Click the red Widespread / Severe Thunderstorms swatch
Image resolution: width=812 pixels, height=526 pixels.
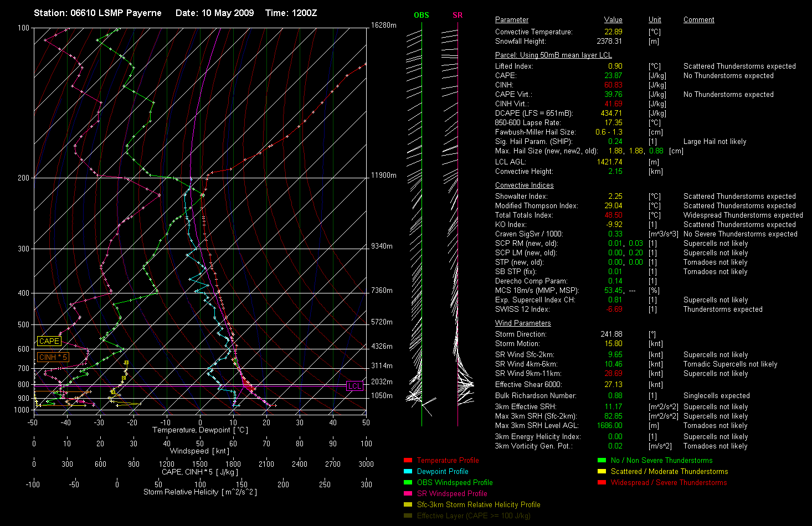tap(602, 482)
